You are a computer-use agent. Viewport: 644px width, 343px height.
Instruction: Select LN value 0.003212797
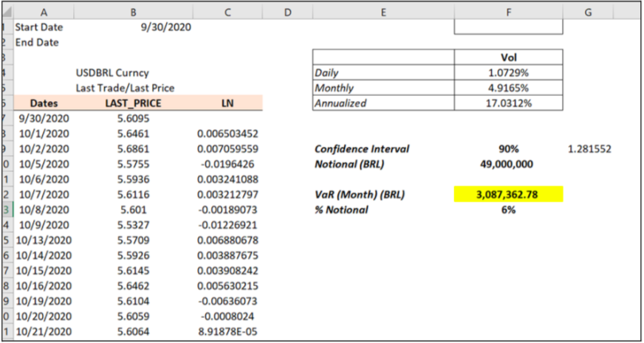tap(227, 195)
